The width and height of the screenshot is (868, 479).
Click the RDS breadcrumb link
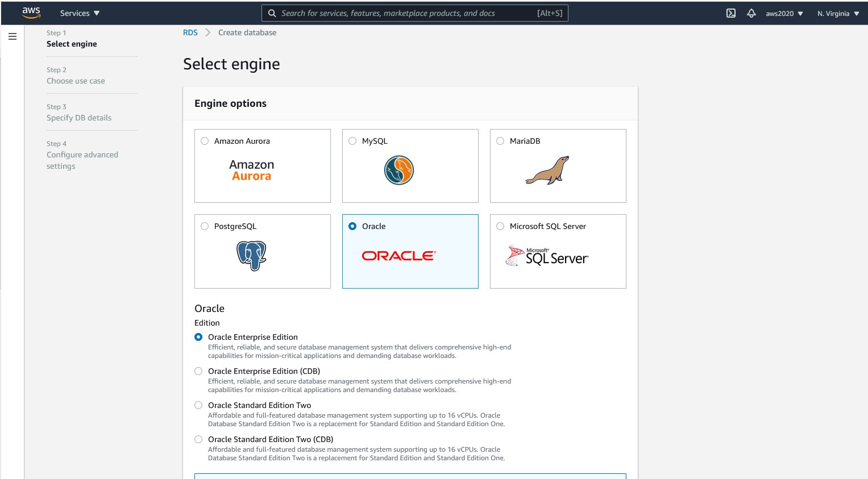[190, 32]
